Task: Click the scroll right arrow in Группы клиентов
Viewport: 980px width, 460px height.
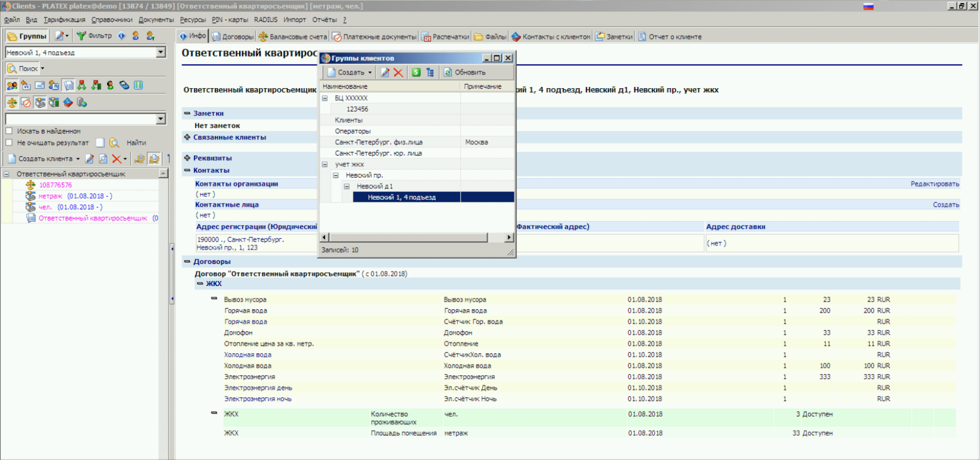Action: (x=509, y=238)
